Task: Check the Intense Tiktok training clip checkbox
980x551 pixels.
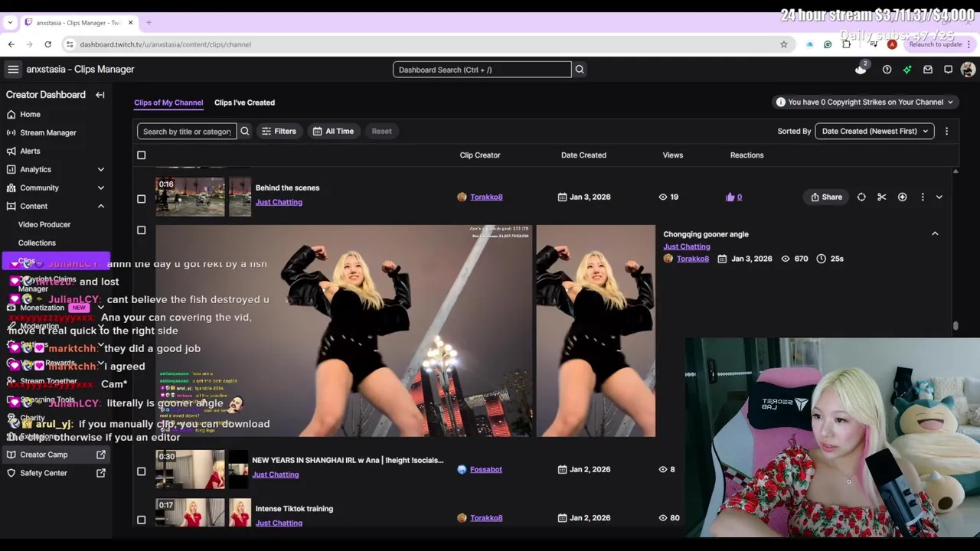Action: (x=141, y=520)
